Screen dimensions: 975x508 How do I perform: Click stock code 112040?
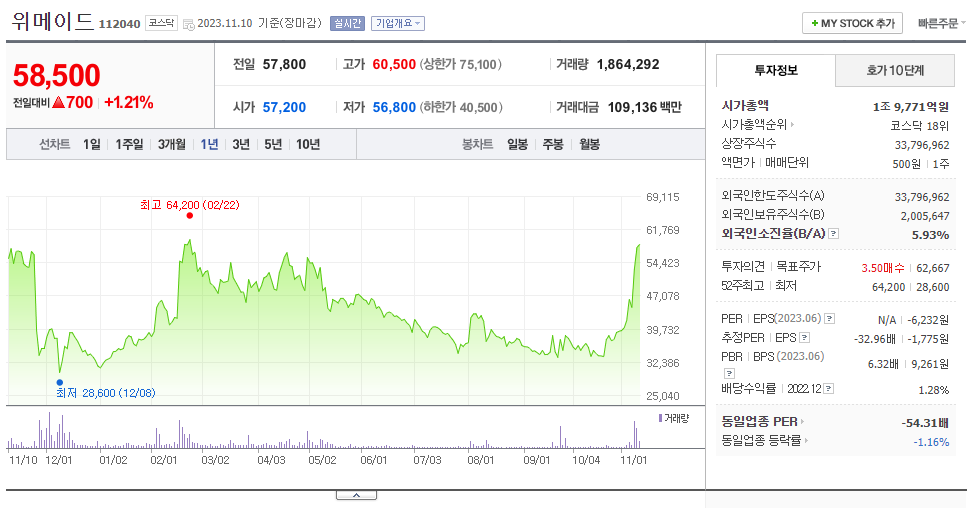[119, 24]
